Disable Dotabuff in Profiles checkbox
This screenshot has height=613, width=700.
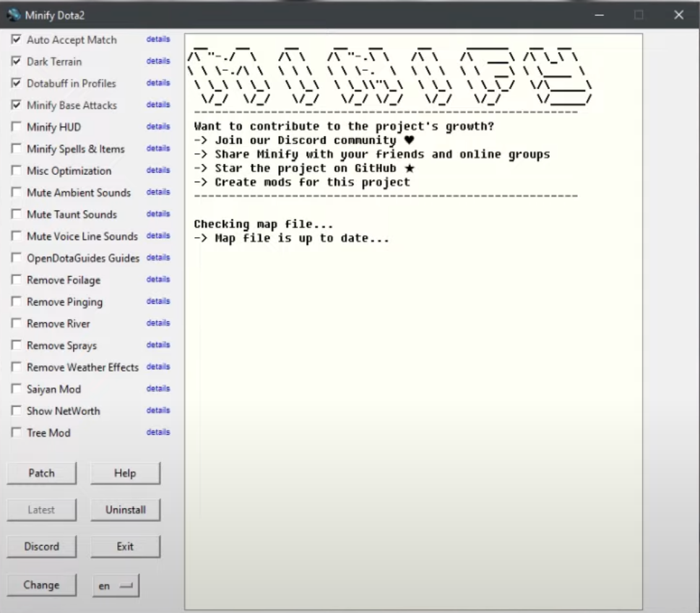(x=16, y=83)
